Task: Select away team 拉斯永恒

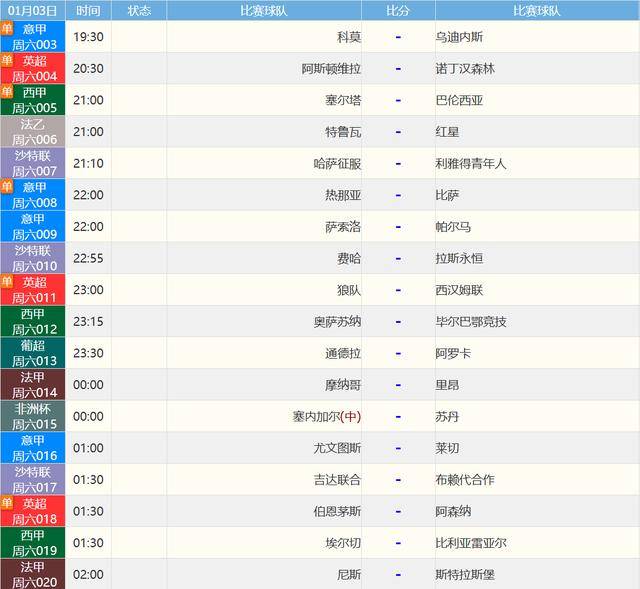Action: pyautogui.click(x=459, y=258)
